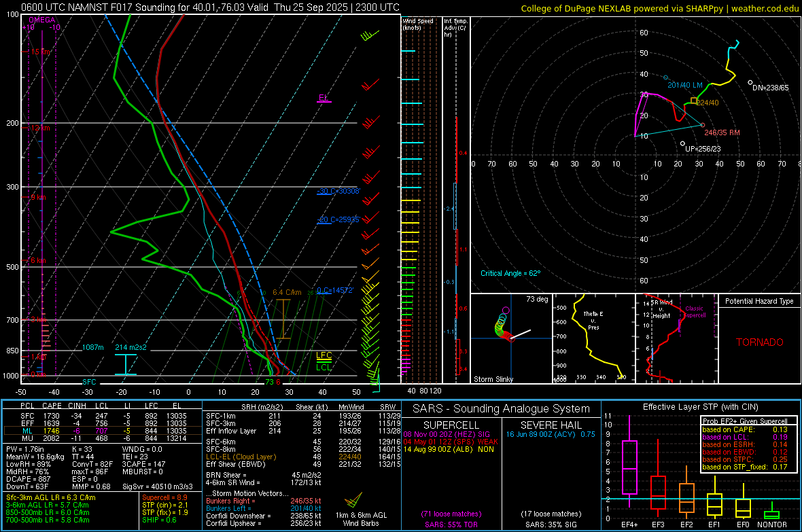Click the 6.4 C/km lapse rate label
Viewport: 802px width, 532px height.
(287, 293)
